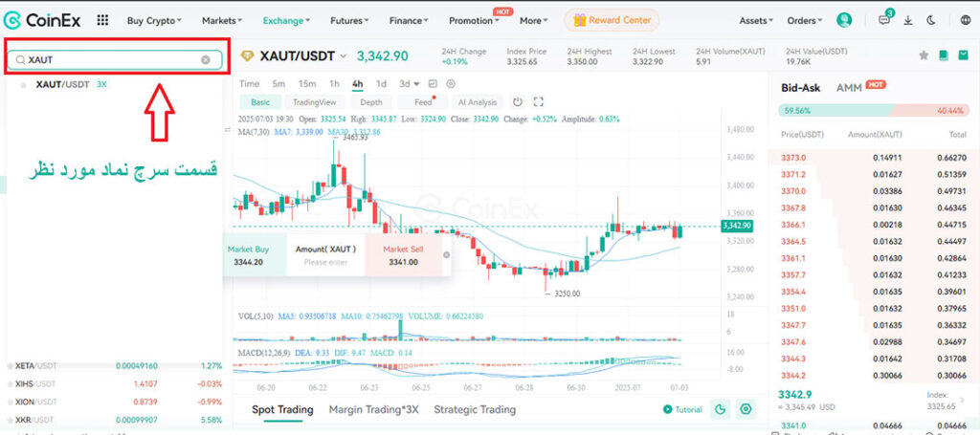This screenshot has height=435, width=980.
Task: Focus the Amount(XAUT) input field
Action: (x=325, y=255)
